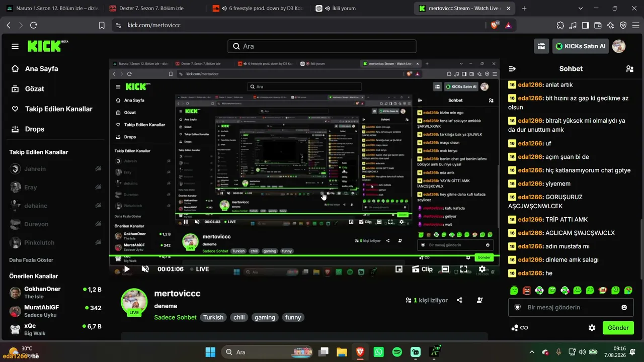Open File Explorer from the taskbar

[x=342, y=352]
